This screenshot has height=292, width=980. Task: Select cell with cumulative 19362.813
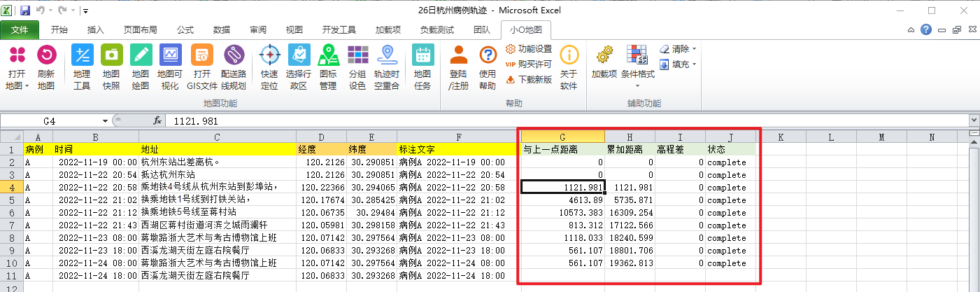(630, 263)
